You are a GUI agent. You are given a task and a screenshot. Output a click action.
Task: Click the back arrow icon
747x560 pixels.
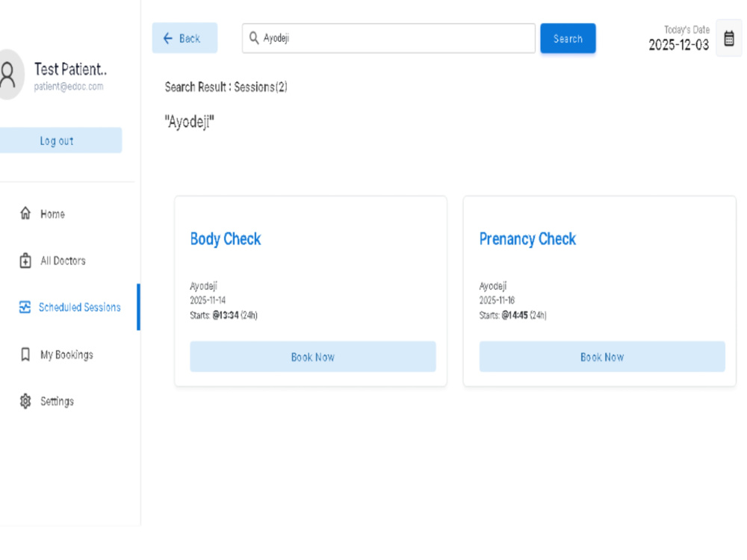point(167,38)
